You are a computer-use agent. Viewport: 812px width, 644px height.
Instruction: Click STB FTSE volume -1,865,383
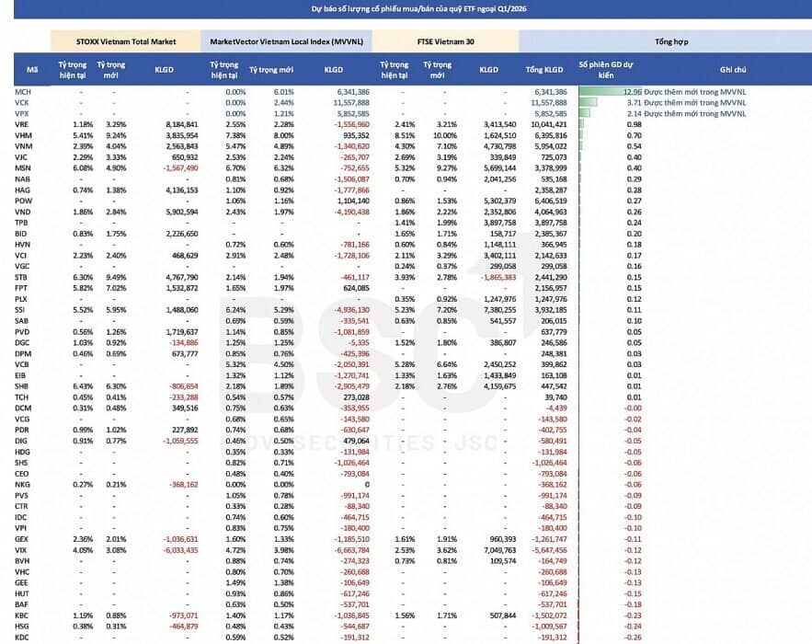click(x=498, y=277)
